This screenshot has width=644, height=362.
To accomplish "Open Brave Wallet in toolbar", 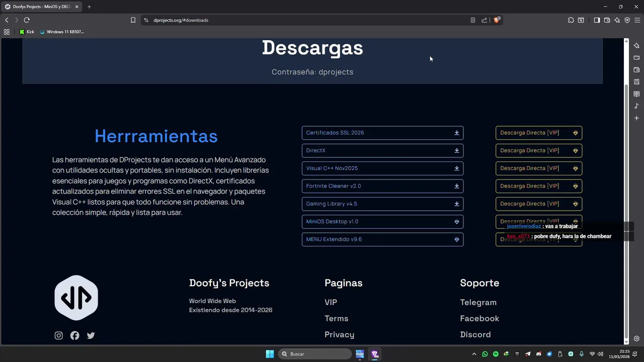I will click(x=607, y=20).
